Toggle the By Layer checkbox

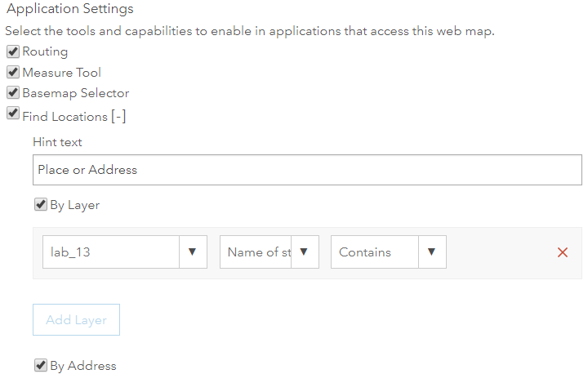coord(40,205)
